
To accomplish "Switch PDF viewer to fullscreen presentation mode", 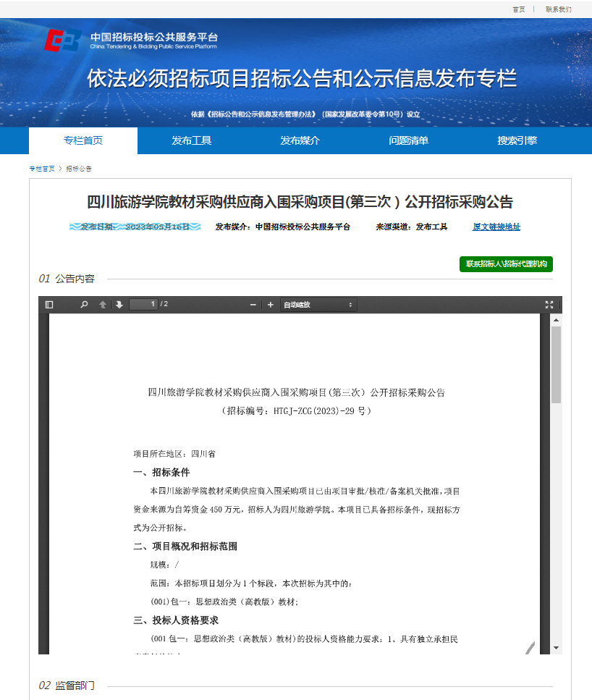I will (549, 305).
